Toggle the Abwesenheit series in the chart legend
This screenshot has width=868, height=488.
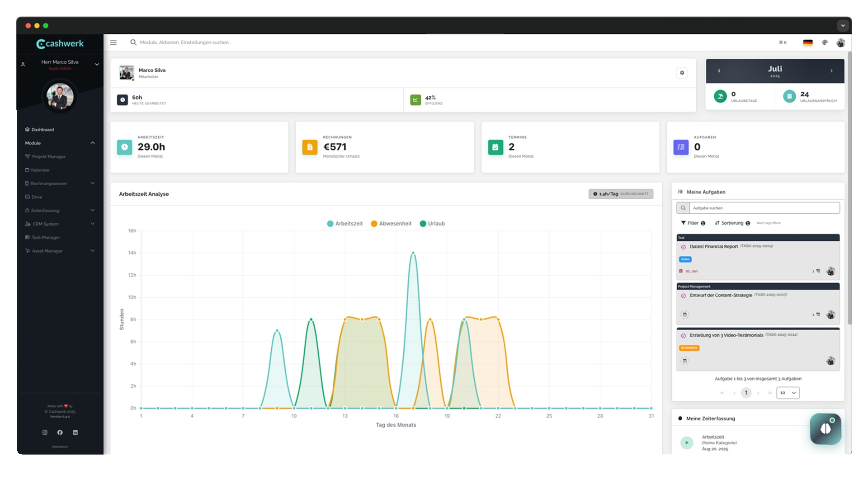pos(391,224)
